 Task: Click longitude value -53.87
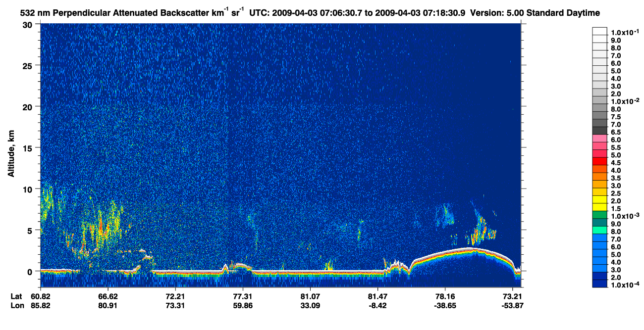tap(512, 305)
